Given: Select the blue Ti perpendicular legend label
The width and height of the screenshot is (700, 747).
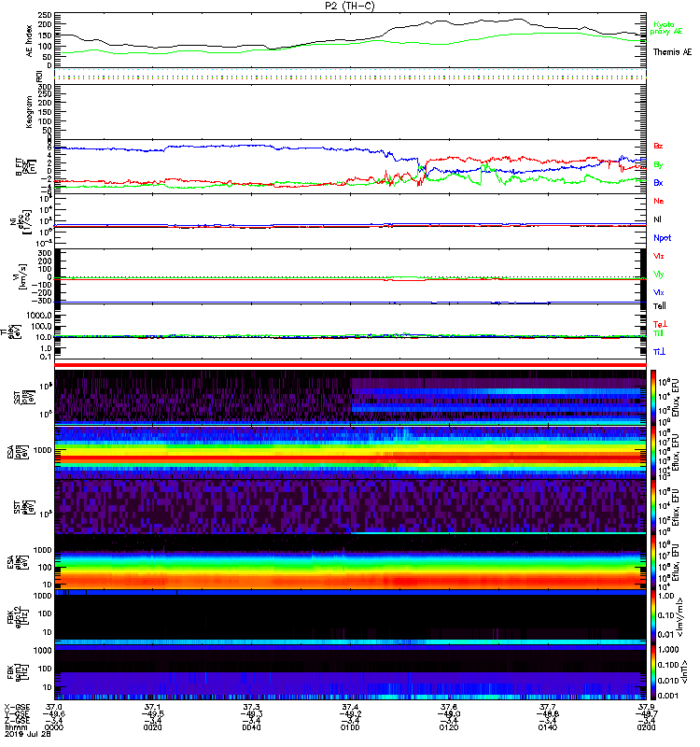Looking at the screenshot, I should point(659,352).
